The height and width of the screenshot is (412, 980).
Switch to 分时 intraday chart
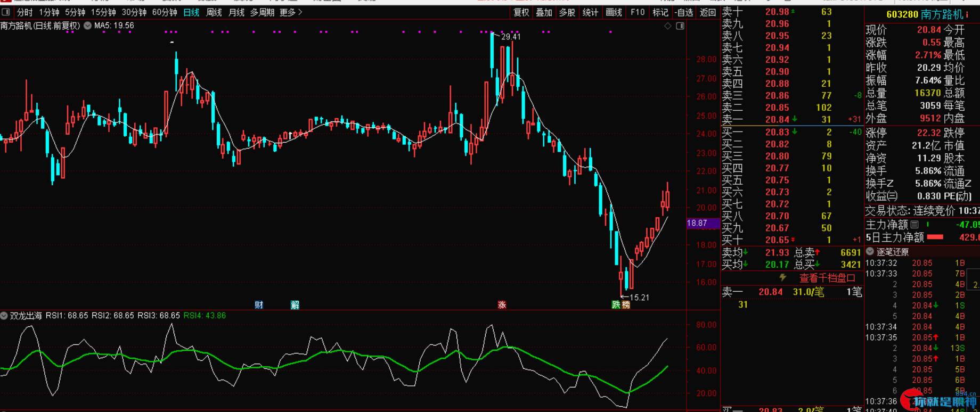[24, 12]
